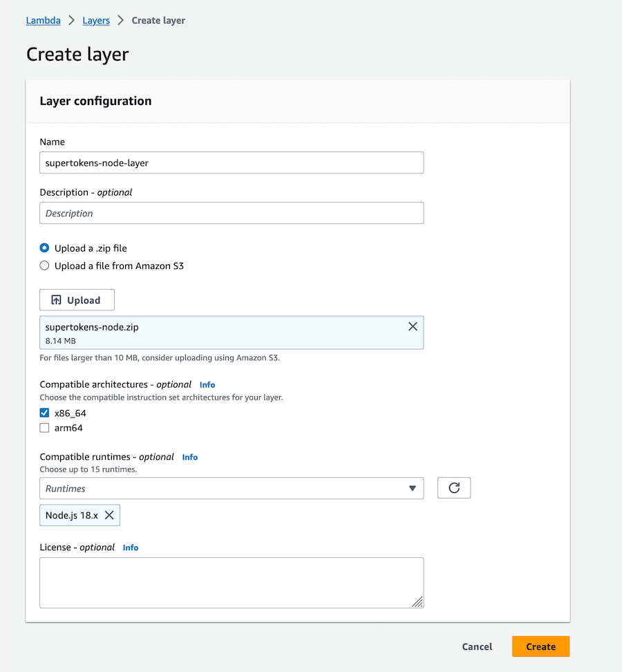Viewport: 622px width, 672px height.
Task: Open Info for Compatible architectures
Action: pos(207,384)
